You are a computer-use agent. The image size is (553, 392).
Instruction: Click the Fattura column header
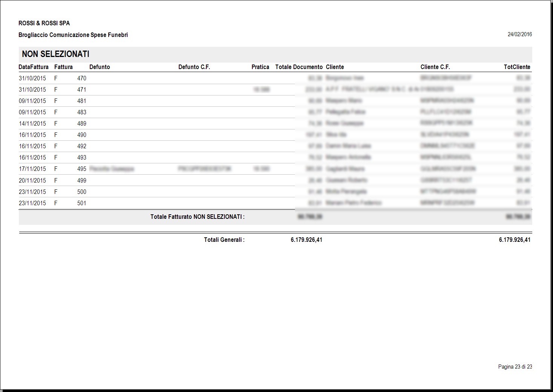[63, 67]
